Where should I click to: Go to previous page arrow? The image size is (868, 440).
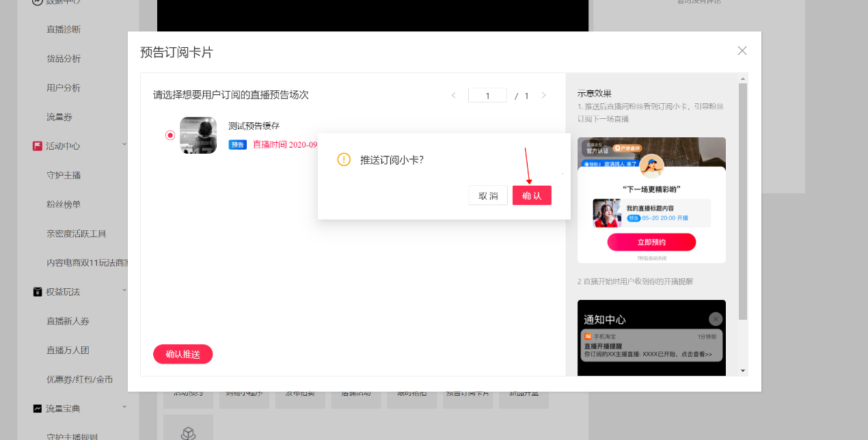tap(453, 96)
